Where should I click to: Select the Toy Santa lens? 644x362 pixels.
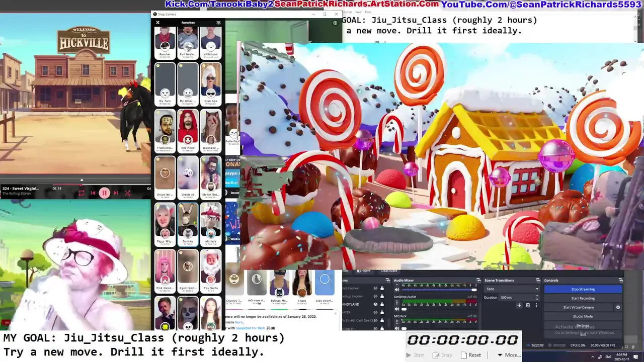tap(211, 270)
